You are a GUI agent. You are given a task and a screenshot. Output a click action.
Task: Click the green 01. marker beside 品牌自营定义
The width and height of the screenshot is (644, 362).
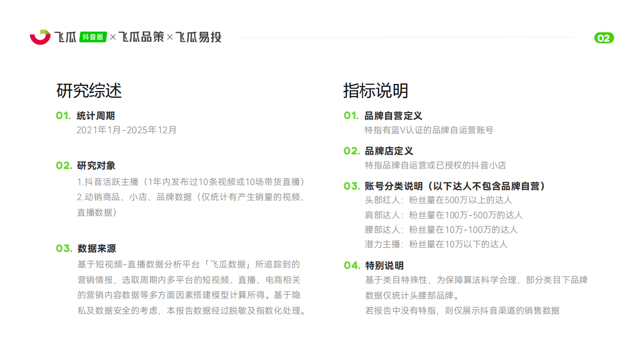(351, 116)
